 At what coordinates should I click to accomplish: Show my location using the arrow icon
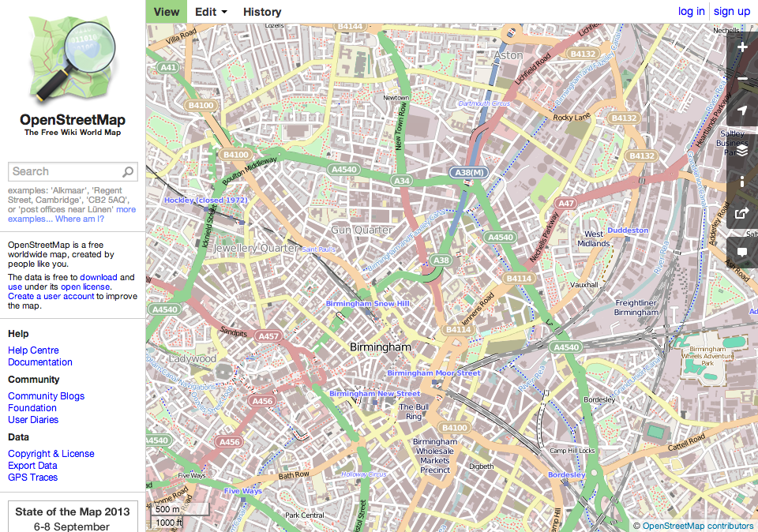742,111
